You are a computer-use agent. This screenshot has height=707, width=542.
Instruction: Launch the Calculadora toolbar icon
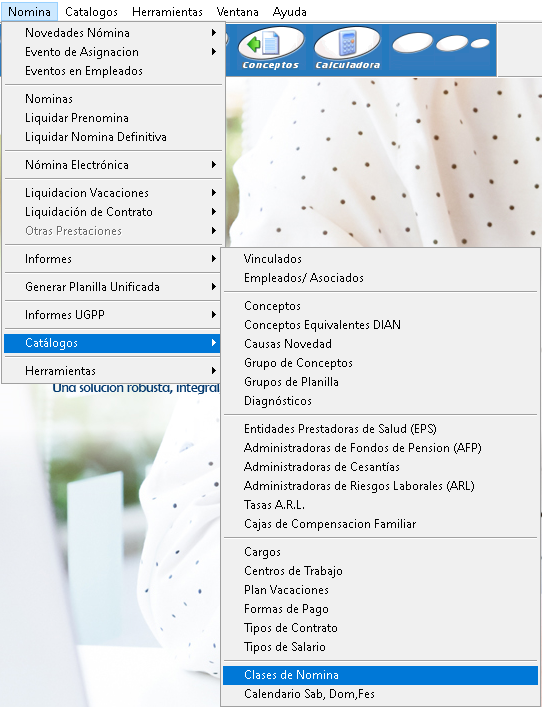tap(347, 49)
